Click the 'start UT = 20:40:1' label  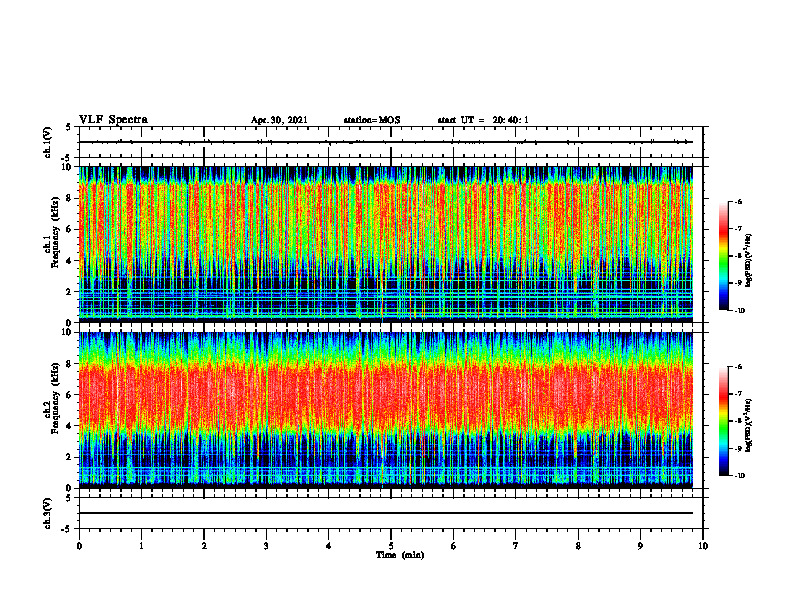[x=483, y=120]
